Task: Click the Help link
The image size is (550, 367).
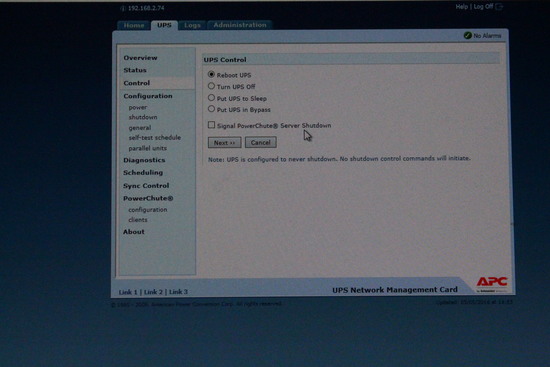Action: 462,7
